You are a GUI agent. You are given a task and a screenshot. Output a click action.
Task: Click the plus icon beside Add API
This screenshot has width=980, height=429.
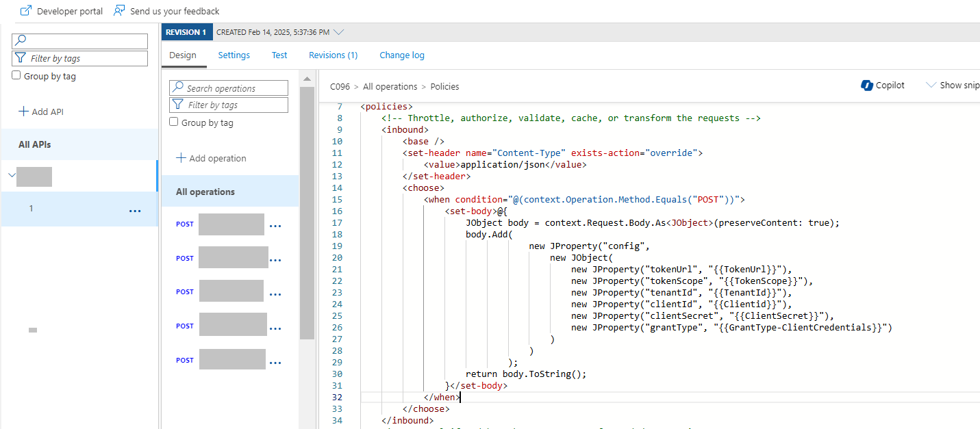click(x=23, y=112)
